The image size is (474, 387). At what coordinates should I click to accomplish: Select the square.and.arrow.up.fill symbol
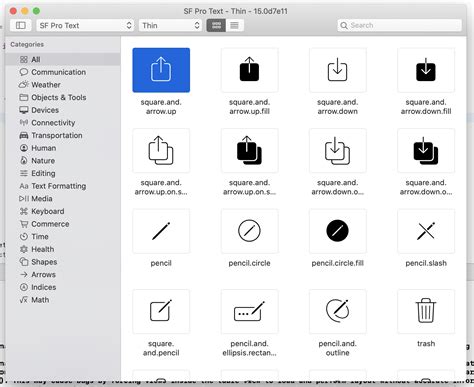[x=249, y=70]
